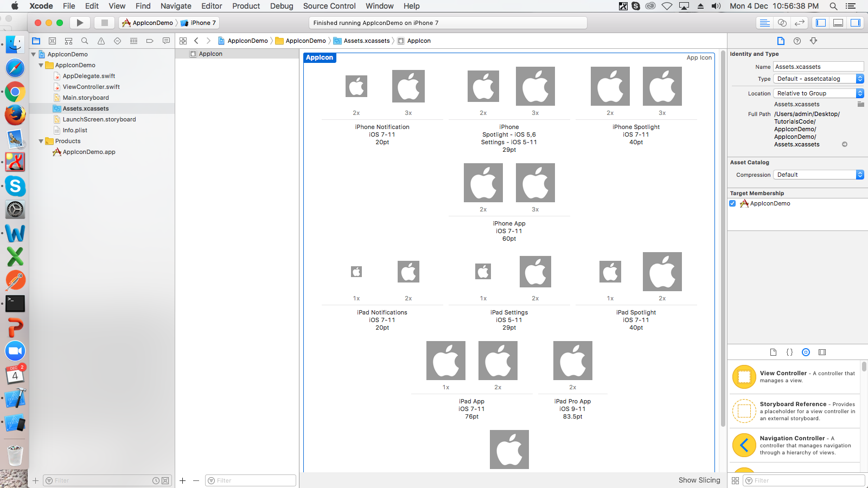Open the Source Control menu
The image size is (868, 488).
pos(329,6)
